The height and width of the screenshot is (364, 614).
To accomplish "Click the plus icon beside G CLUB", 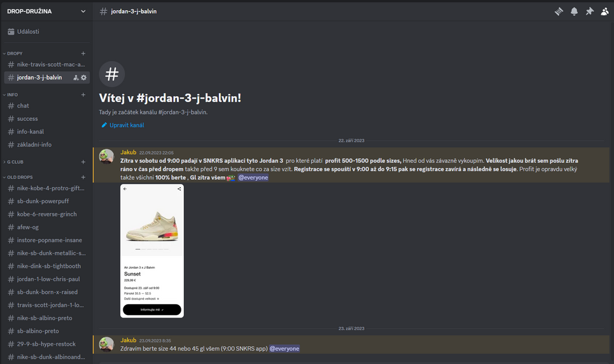I will 83,162.
